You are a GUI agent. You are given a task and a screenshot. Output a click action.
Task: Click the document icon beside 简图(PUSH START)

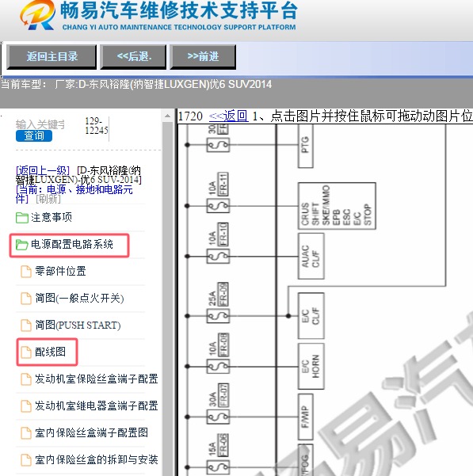click(x=26, y=326)
